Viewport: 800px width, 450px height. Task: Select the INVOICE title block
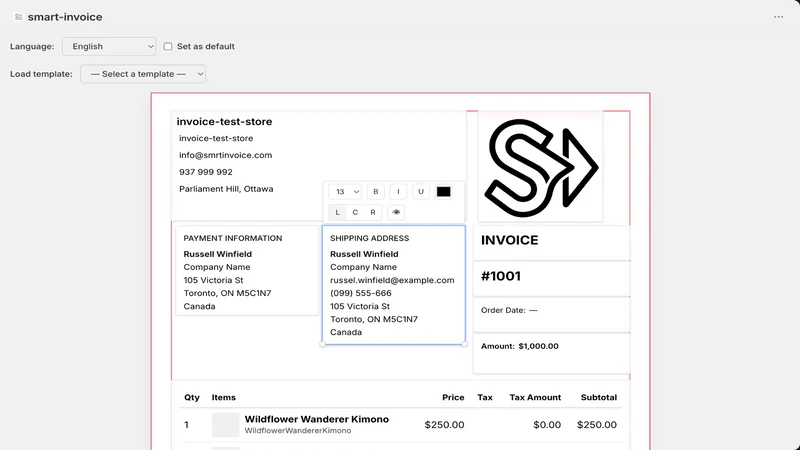coord(551,241)
